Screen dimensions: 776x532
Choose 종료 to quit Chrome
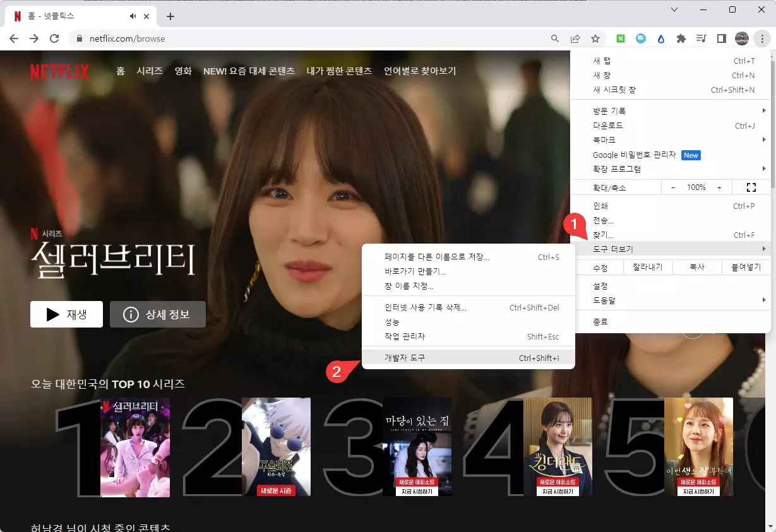coord(671,321)
